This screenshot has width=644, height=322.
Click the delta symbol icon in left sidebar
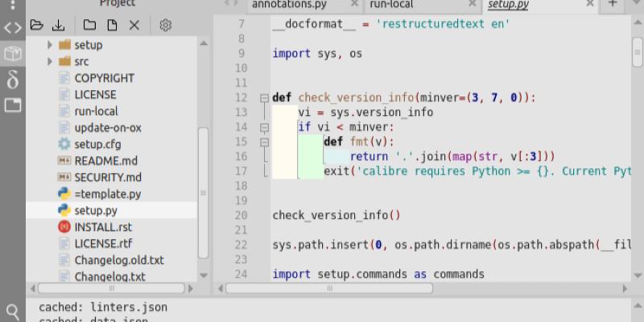(x=12, y=79)
